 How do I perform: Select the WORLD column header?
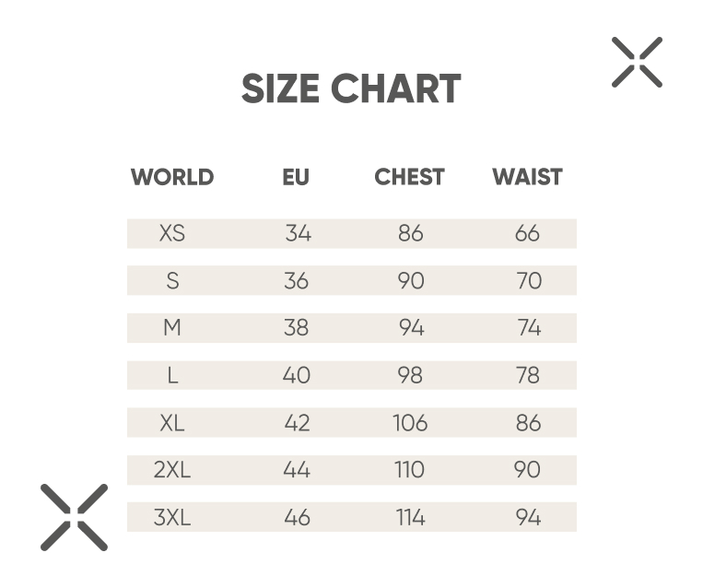click(172, 177)
